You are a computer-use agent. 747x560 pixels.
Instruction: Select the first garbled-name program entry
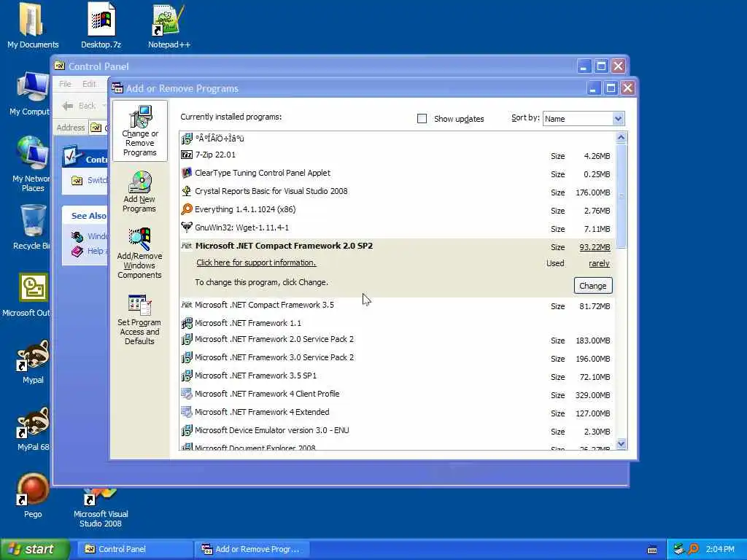(397, 139)
